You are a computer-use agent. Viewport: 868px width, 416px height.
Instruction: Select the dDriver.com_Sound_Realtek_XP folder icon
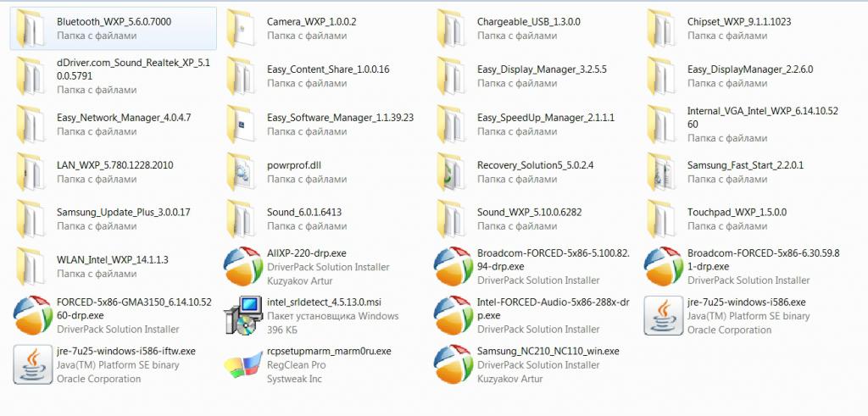click(30, 75)
